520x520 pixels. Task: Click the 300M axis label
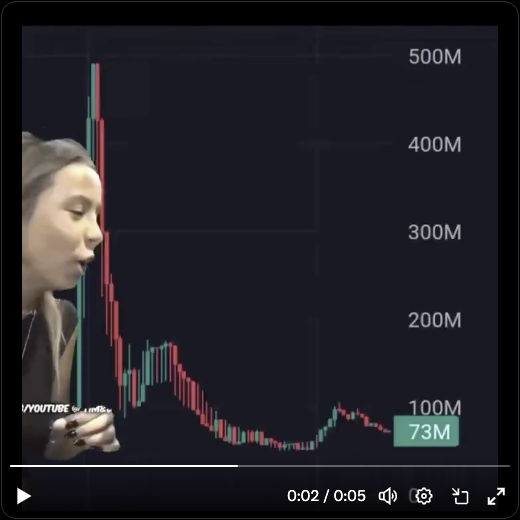[435, 232]
